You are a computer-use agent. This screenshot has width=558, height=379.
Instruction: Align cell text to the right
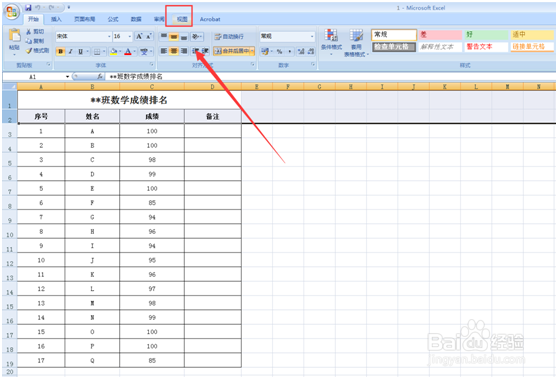(184, 51)
